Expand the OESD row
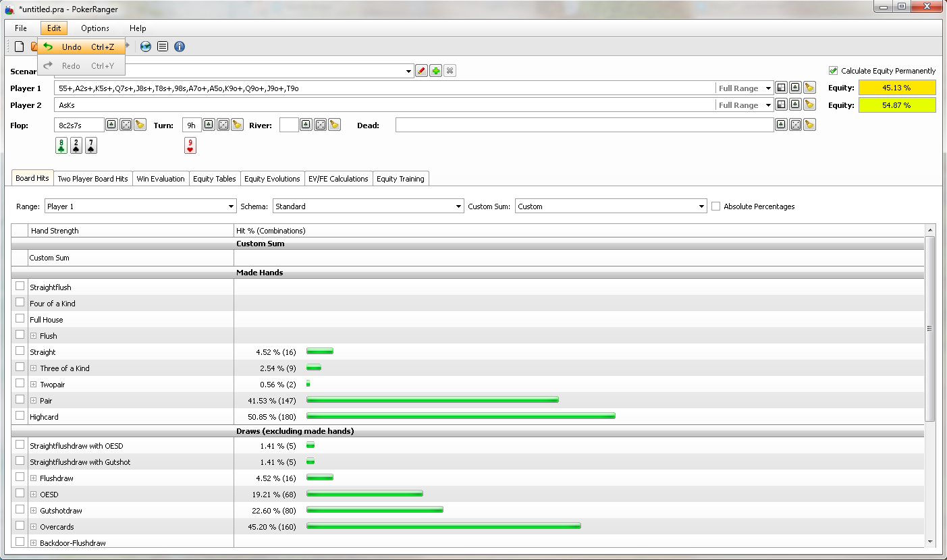 click(x=34, y=495)
